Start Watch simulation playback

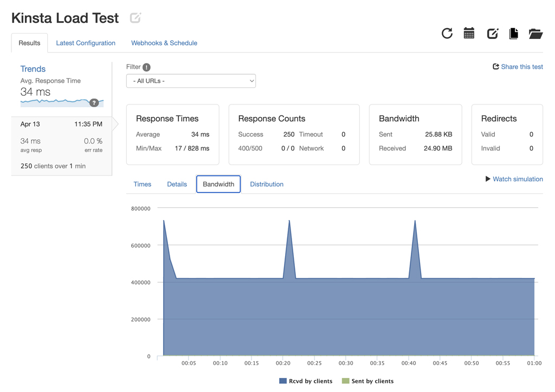(514, 179)
